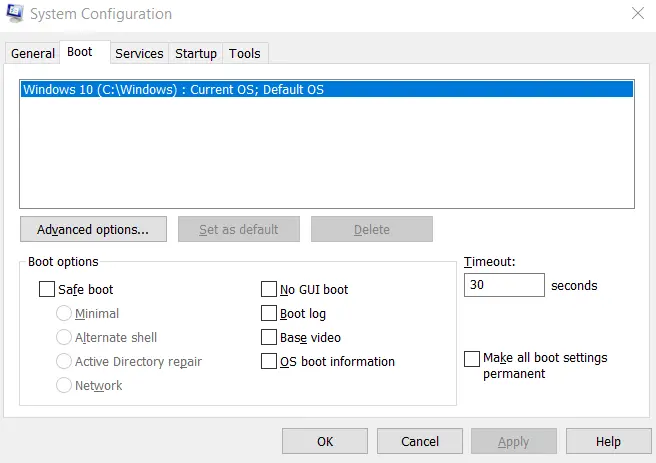Viewport: 656px width, 463px height.
Task: Open Help for System Configuration
Action: pyautogui.click(x=608, y=441)
